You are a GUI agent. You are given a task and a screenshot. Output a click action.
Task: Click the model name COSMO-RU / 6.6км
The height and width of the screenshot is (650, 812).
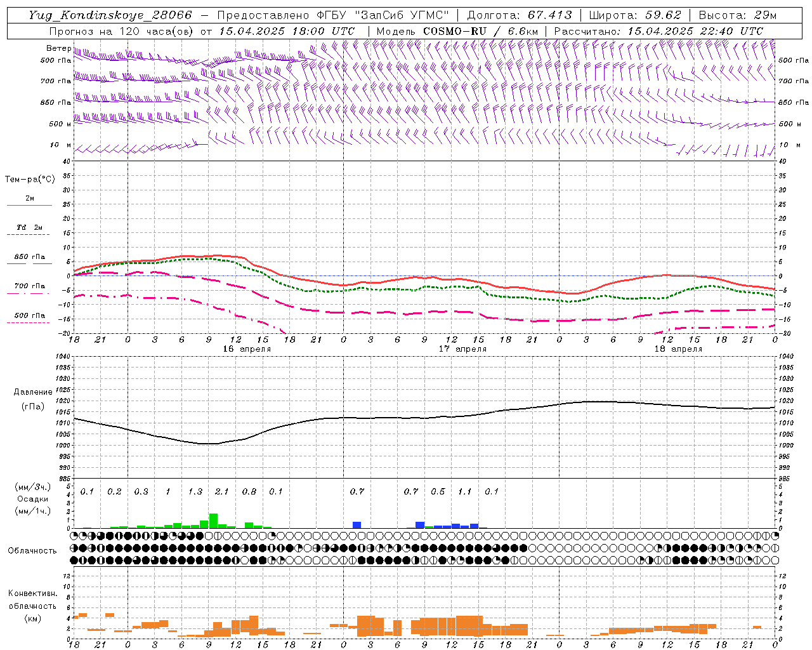coord(480,31)
